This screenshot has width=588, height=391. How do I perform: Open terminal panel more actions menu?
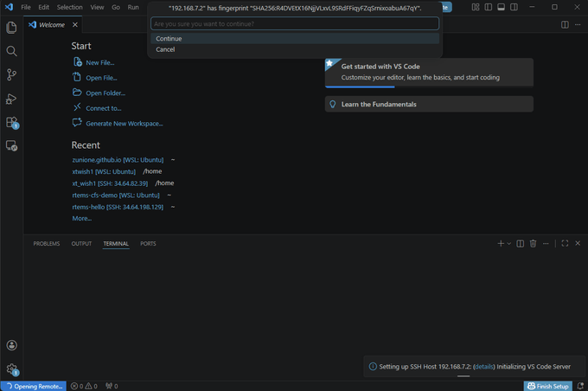[546, 244]
